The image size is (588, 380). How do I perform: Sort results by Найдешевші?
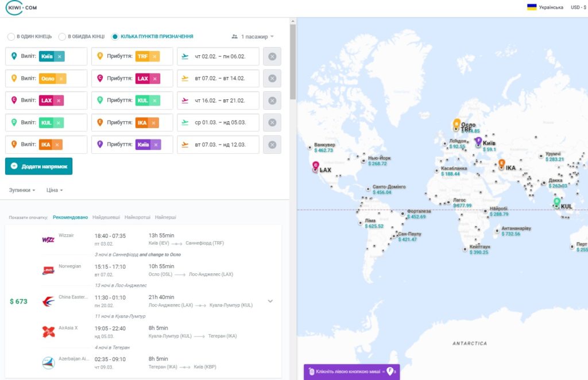click(106, 218)
